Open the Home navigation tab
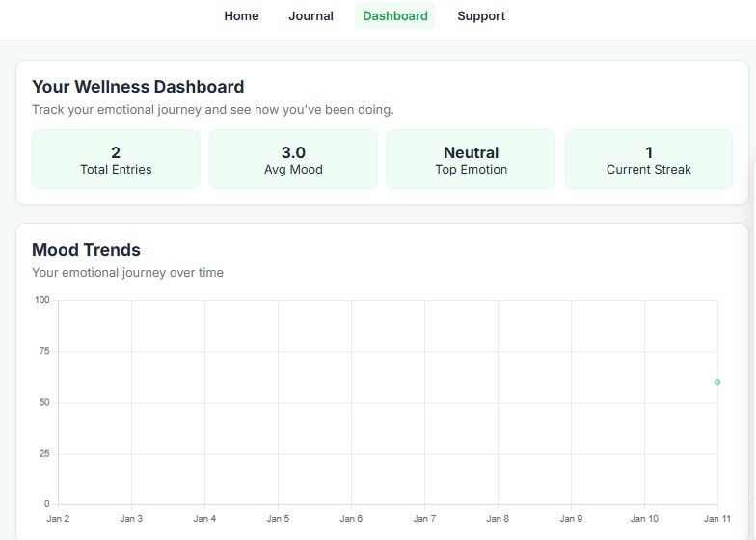The width and height of the screenshot is (756, 540). tap(241, 15)
